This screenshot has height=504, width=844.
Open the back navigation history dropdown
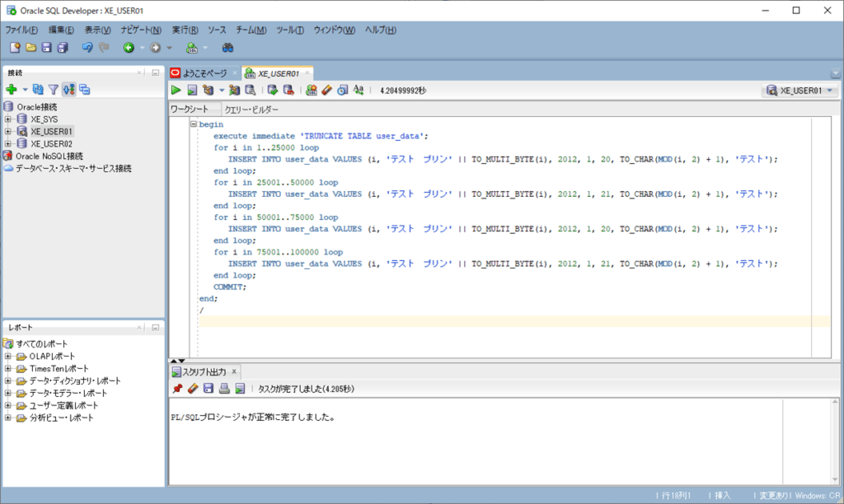pyautogui.click(x=142, y=48)
